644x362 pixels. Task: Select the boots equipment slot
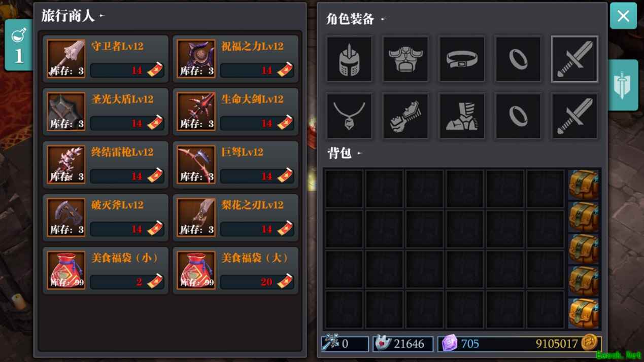(x=462, y=116)
